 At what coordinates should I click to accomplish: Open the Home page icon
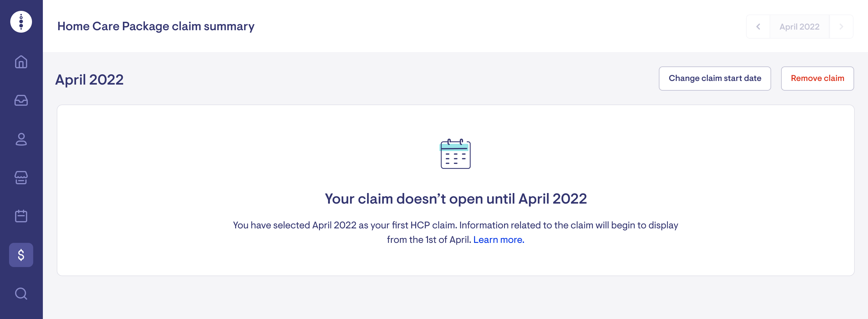click(21, 62)
